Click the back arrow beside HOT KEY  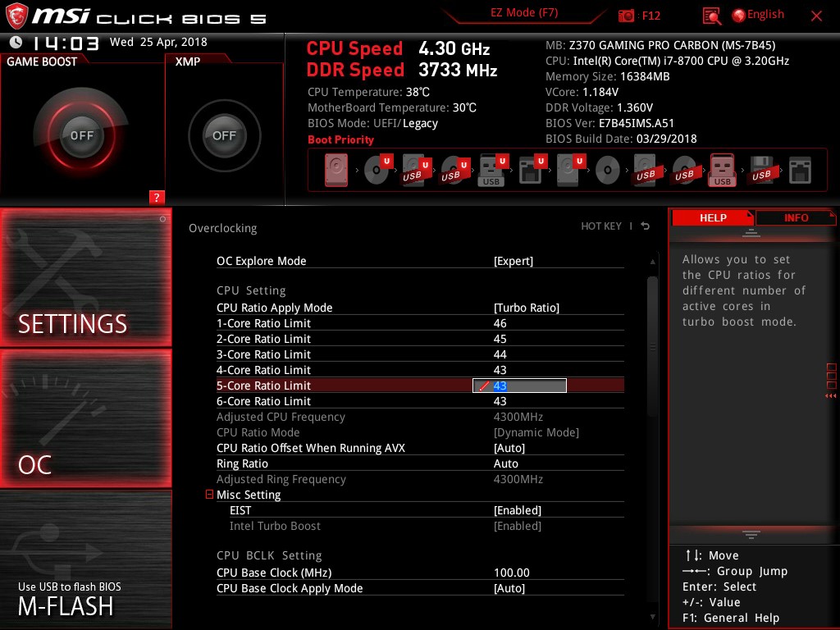(646, 226)
